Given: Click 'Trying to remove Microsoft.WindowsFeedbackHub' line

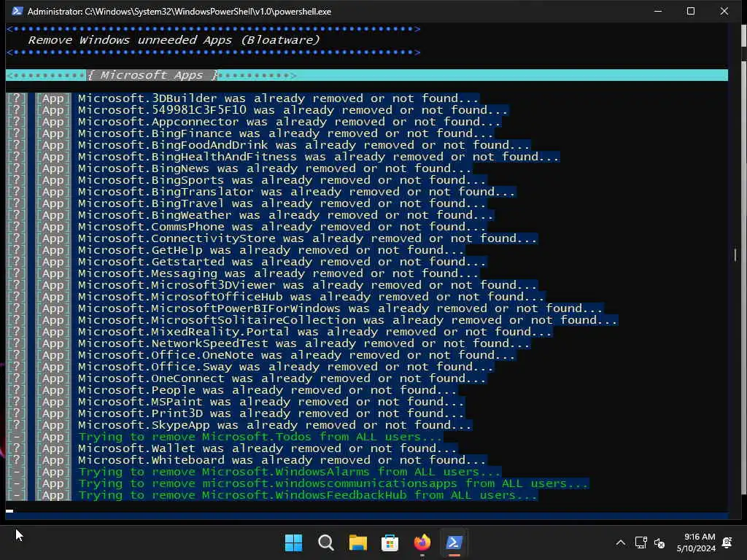Looking at the screenshot, I should [x=307, y=495].
